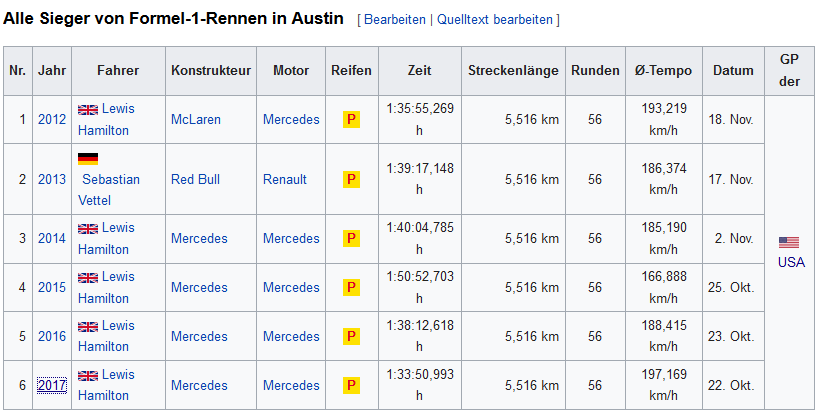This screenshot has height=410, width=815.
Task: Click the Pirelli tire icon in 2012 row
Action: point(351,120)
